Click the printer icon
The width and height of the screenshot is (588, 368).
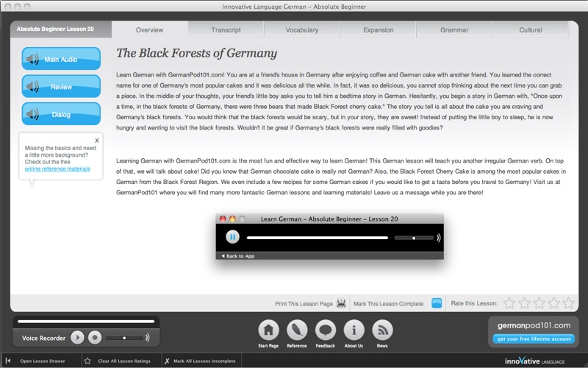tap(341, 303)
